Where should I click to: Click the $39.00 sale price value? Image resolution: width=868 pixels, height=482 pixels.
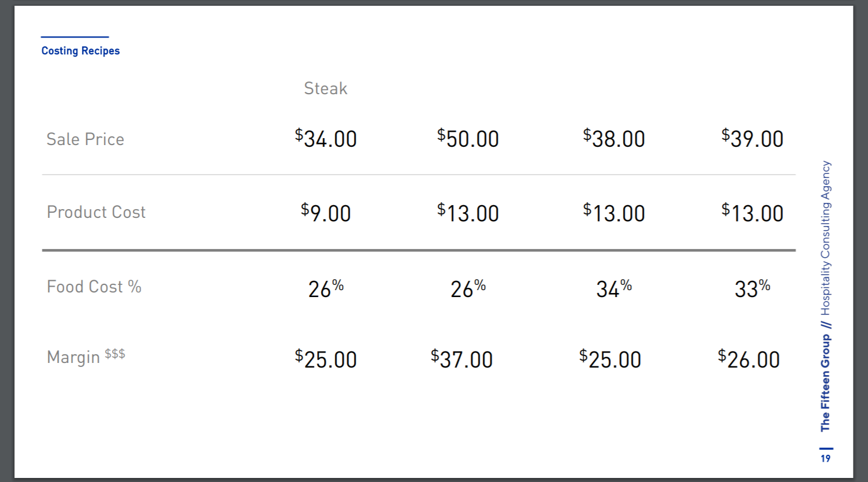coord(752,139)
